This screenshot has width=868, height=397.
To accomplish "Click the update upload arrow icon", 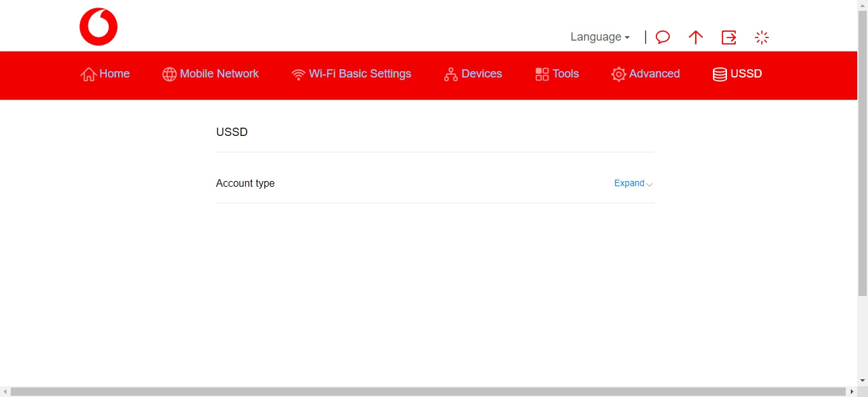I will (696, 37).
